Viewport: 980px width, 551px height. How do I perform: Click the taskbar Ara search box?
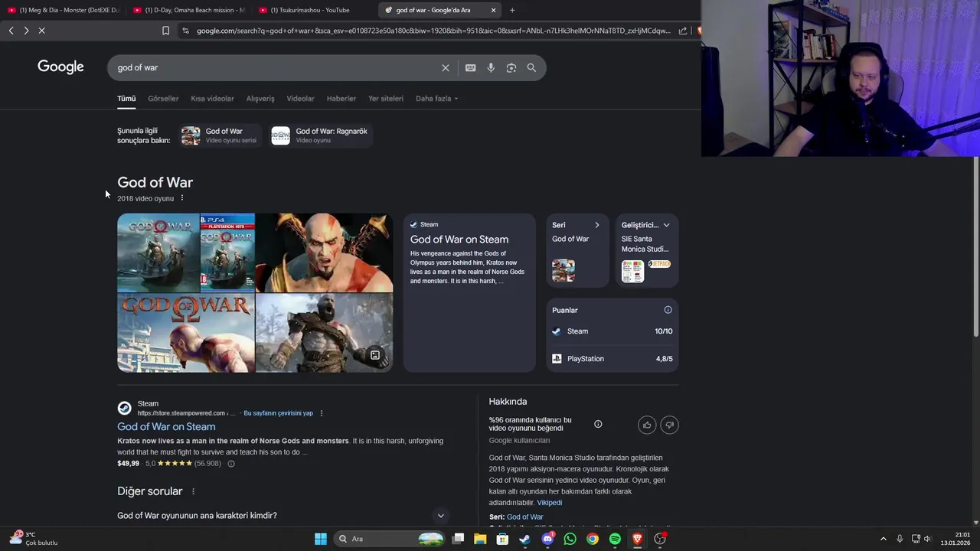[x=391, y=539]
